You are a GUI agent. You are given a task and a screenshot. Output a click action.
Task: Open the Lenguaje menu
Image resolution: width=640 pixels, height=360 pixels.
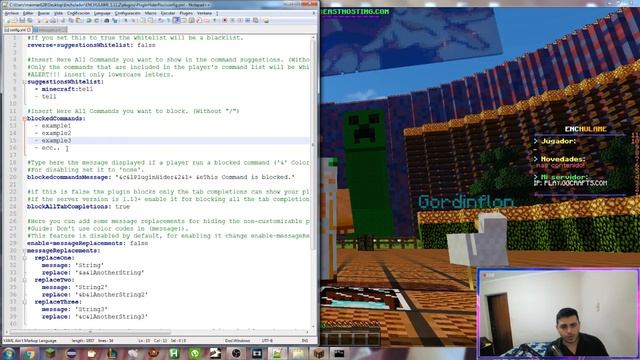tap(102, 13)
